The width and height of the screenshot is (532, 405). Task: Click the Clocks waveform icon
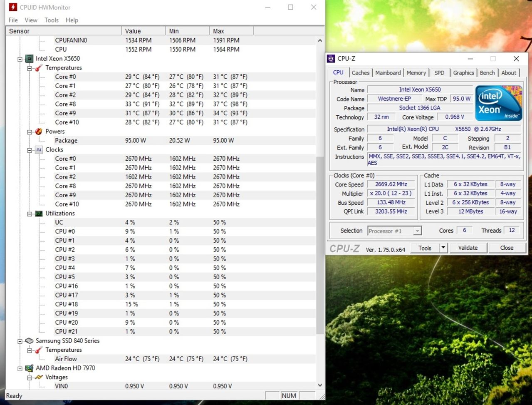coord(39,150)
